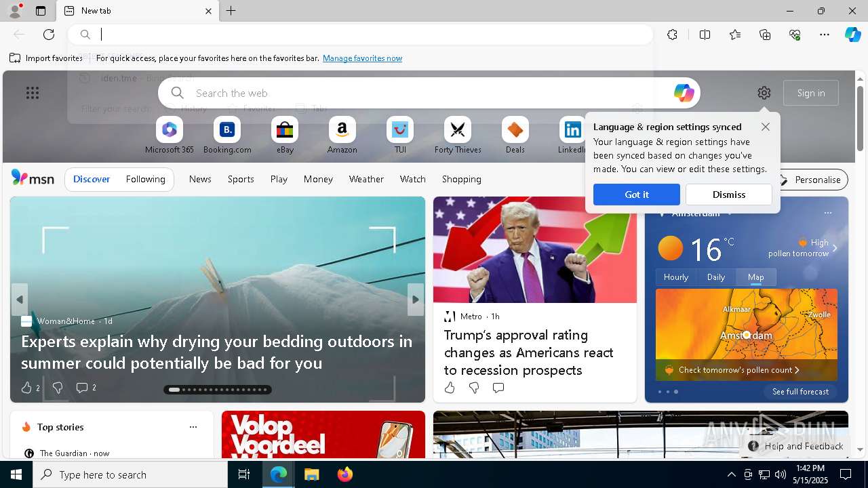
Task: Open the Settings and more menu
Action: point(825,35)
